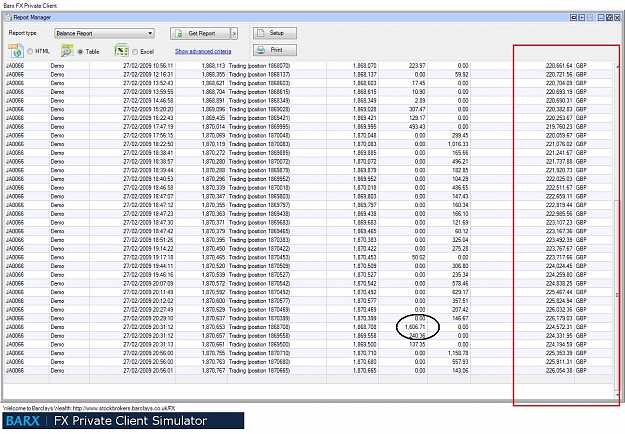Click the credit value 143.06

pyautogui.click(x=460, y=371)
